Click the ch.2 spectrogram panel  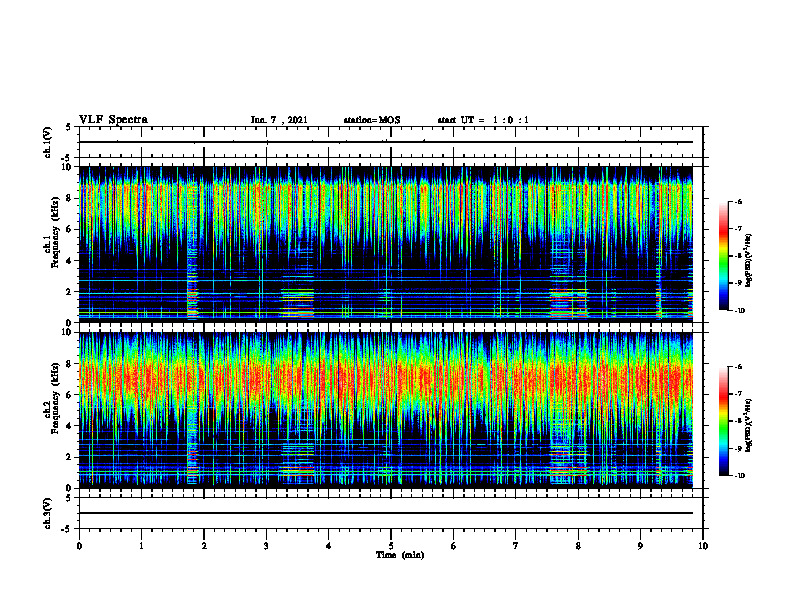point(386,410)
